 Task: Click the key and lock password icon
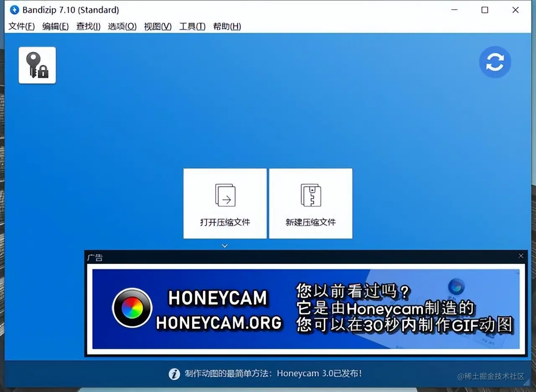pos(37,65)
